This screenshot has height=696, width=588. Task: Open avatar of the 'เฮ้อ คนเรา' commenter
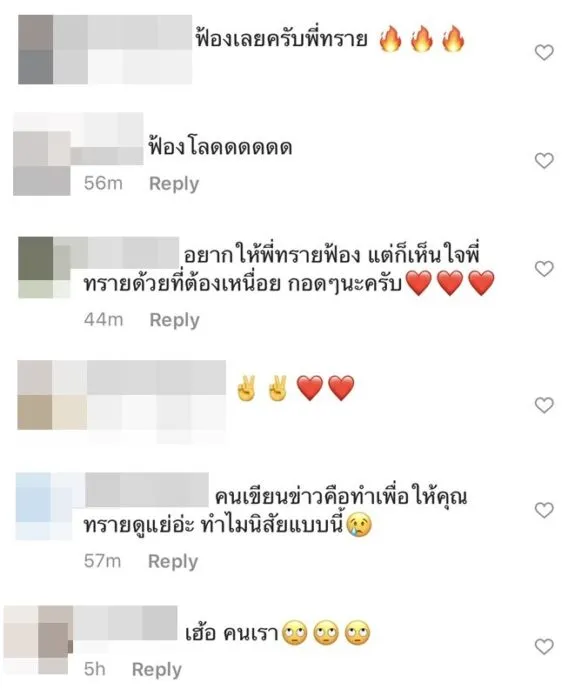[x=38, y=640]
